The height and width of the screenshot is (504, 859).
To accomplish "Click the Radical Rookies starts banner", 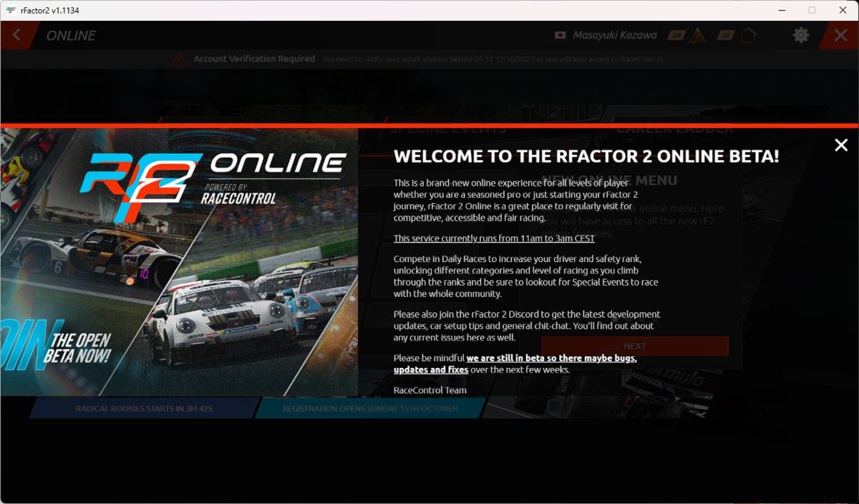I will point(144,408).
